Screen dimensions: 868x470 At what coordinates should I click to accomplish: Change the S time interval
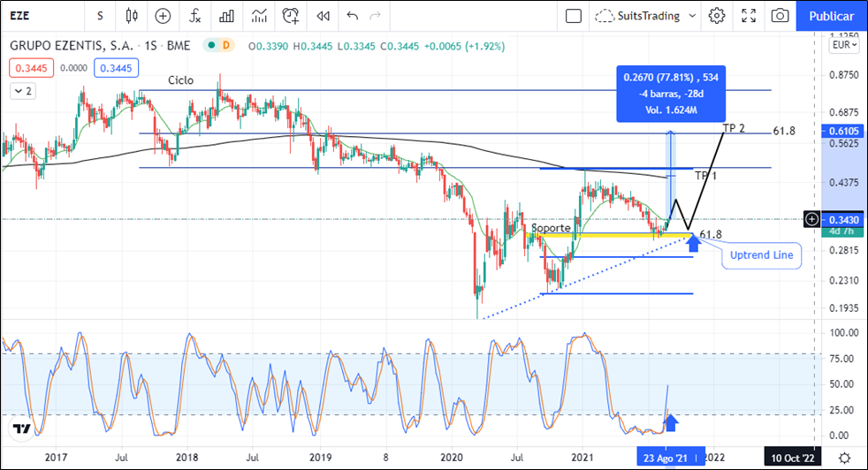(x=100, y=16)
